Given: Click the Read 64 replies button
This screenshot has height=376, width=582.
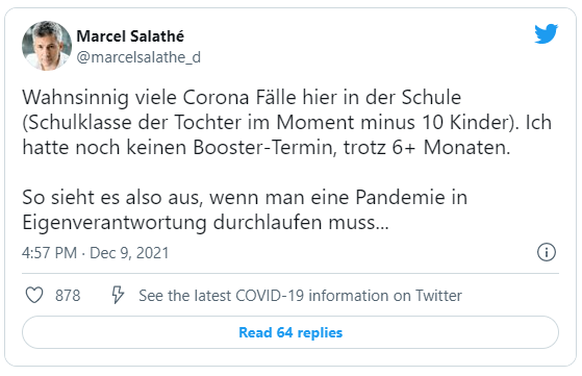Looking at the screenshot, I should click(x=290, y=332).
